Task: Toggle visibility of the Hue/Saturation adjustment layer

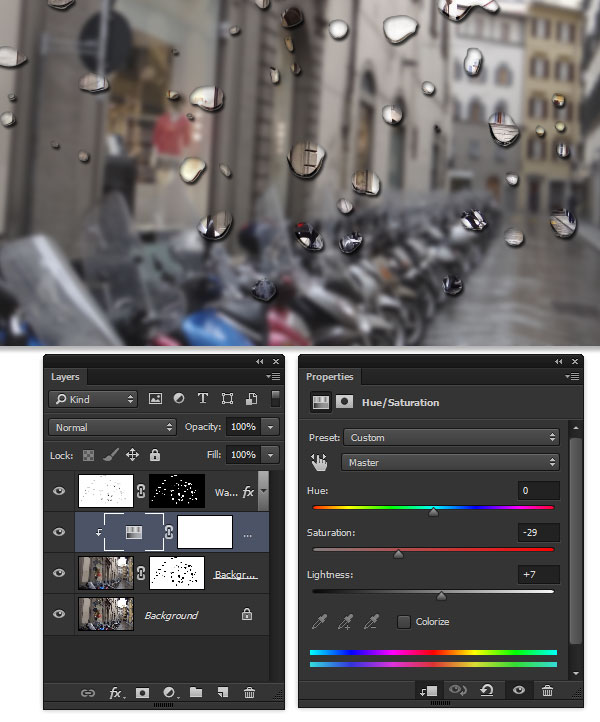Action: [59, 533]
